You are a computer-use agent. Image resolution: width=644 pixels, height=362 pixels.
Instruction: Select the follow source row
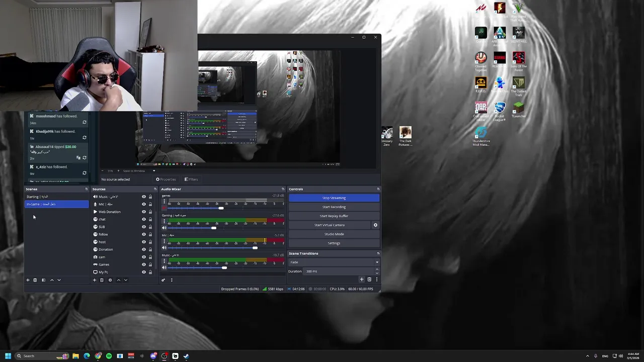click(123, 234)
